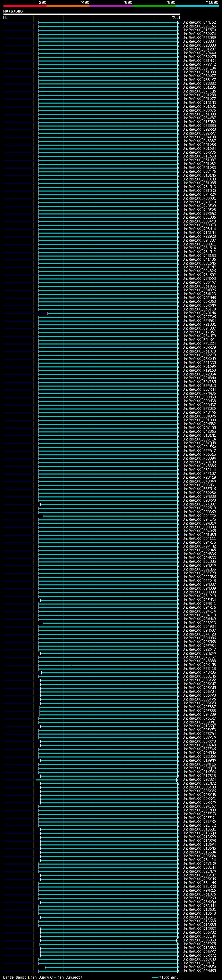Image resolution: width=222 pixels, height=980 pixels.
Task: Select the UniRef100_B7SQE0 label
Action: [x=199, y=408]
